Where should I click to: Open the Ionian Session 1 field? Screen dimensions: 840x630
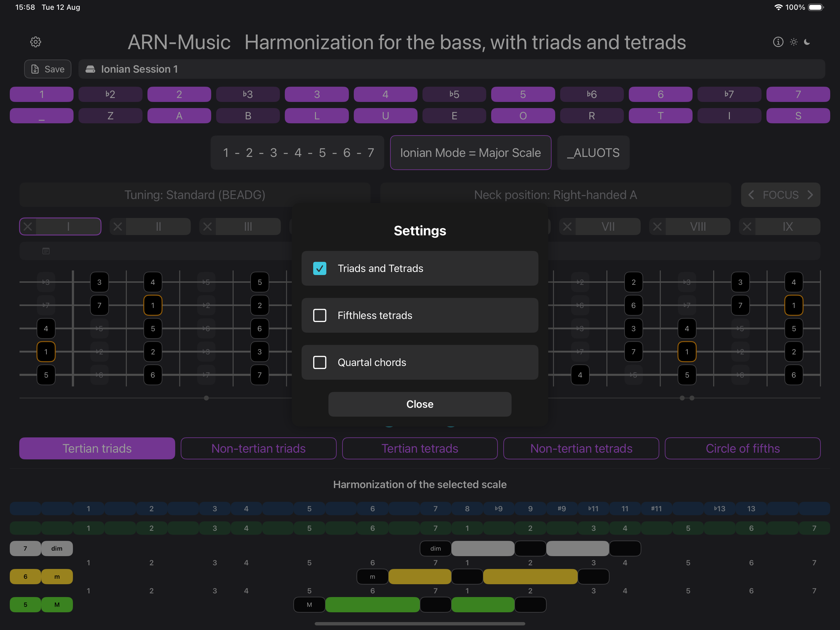(x=452, y=69)
